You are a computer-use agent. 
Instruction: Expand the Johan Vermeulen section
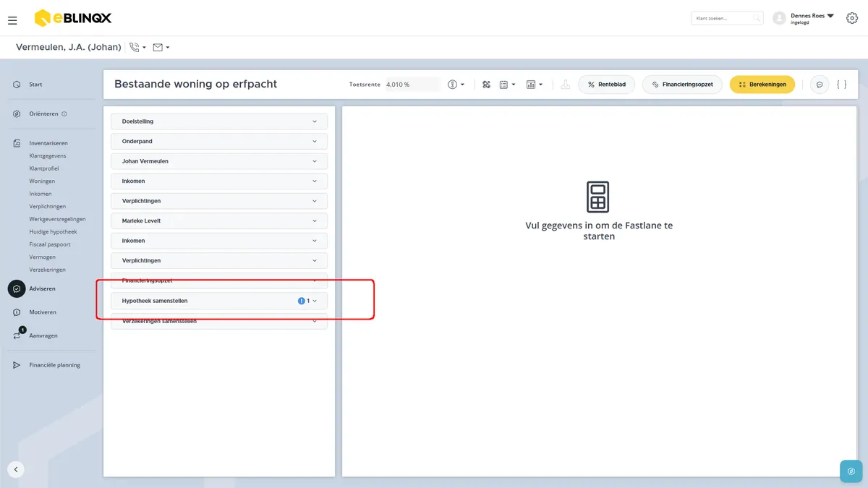click(x=219, y=161)
